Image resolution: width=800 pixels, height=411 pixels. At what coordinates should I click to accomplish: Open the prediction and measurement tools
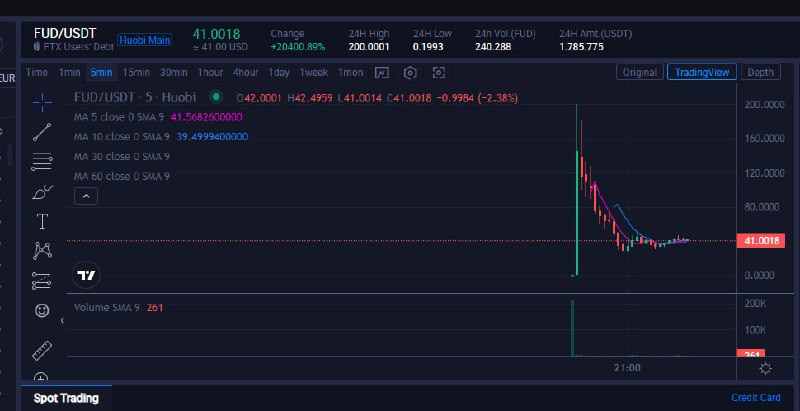coord(42,280)
